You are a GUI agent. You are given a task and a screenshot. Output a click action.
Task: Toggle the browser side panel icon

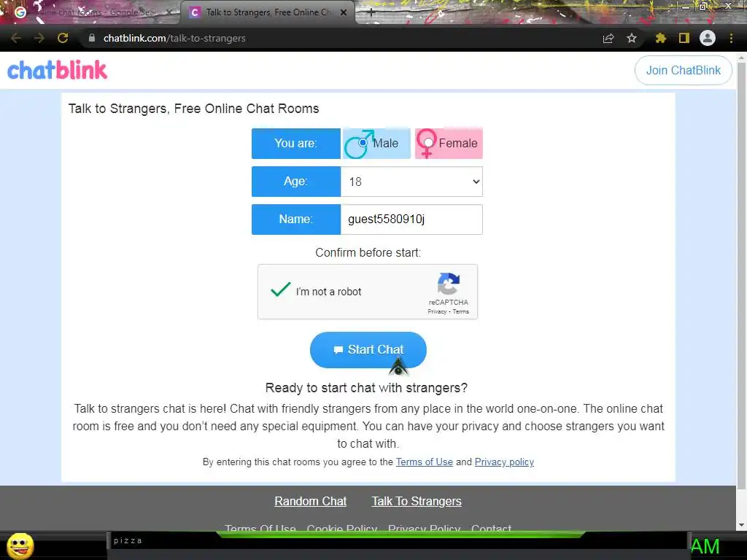(x=684, y=38)
